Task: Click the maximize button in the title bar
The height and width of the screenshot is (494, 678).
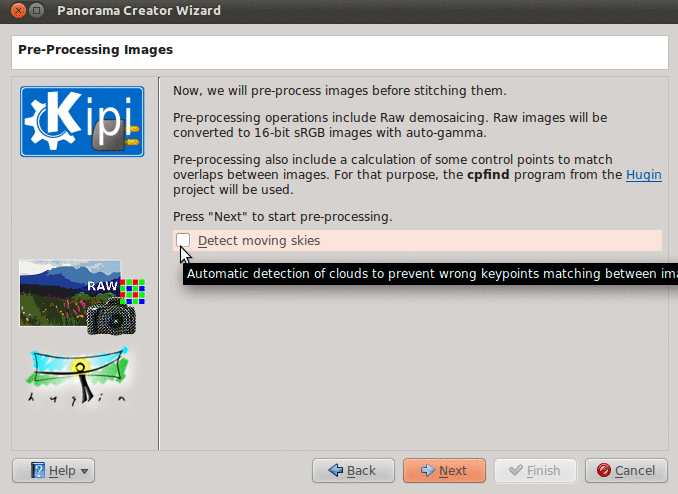Action: point(36,11)
